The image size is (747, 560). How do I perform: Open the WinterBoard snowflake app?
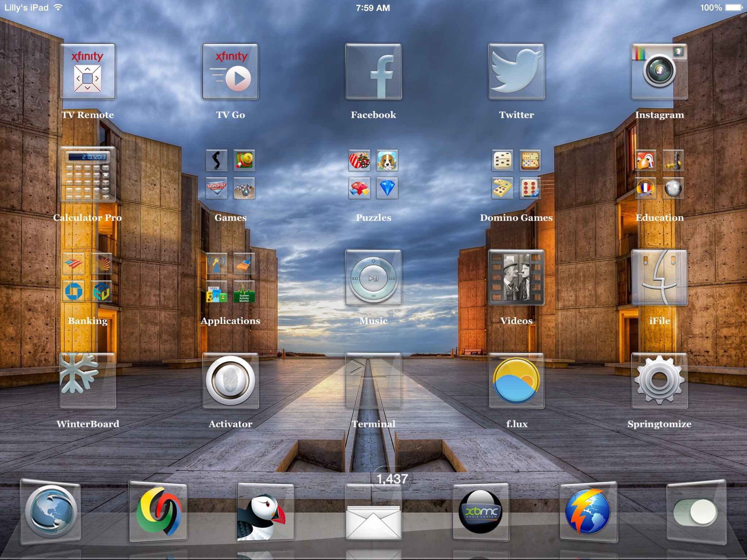pos(88,381)
